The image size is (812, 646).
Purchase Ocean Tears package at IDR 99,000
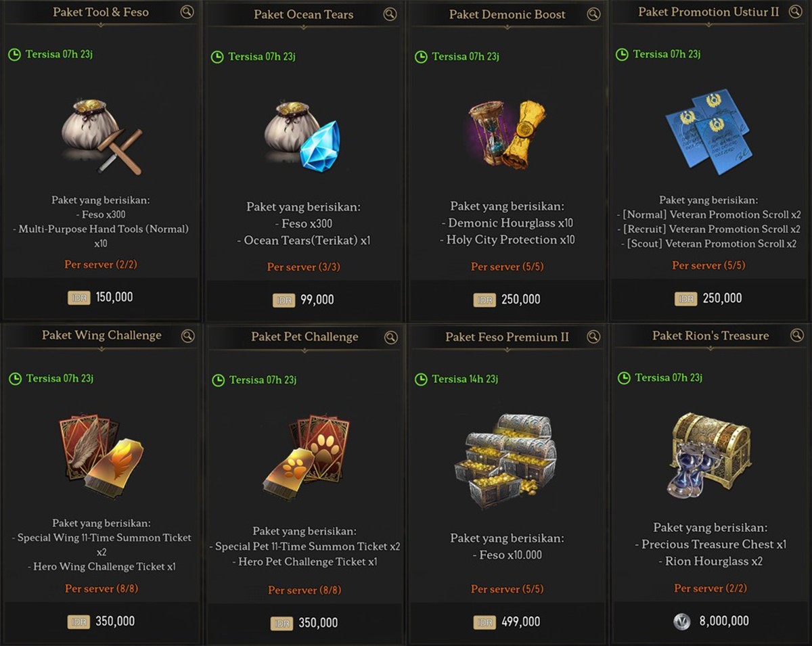point(304,300)
